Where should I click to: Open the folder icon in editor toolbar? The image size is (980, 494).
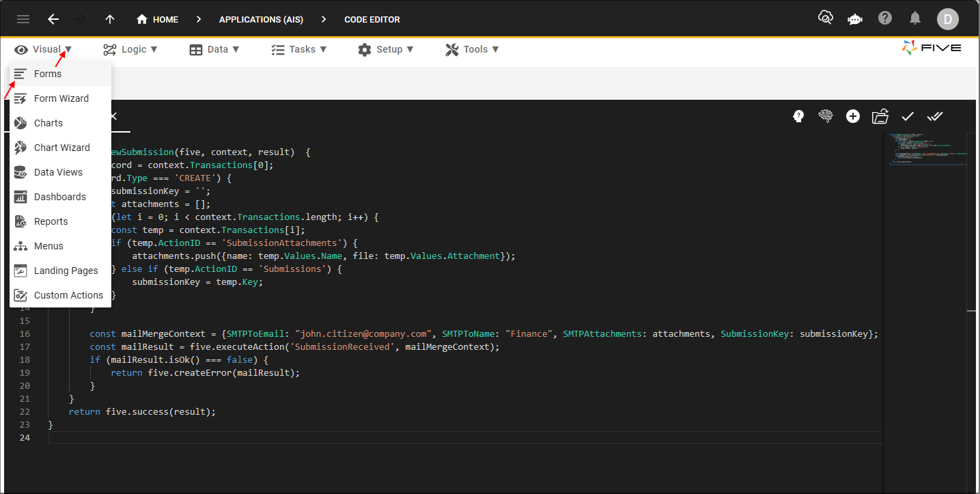[880, 116]
